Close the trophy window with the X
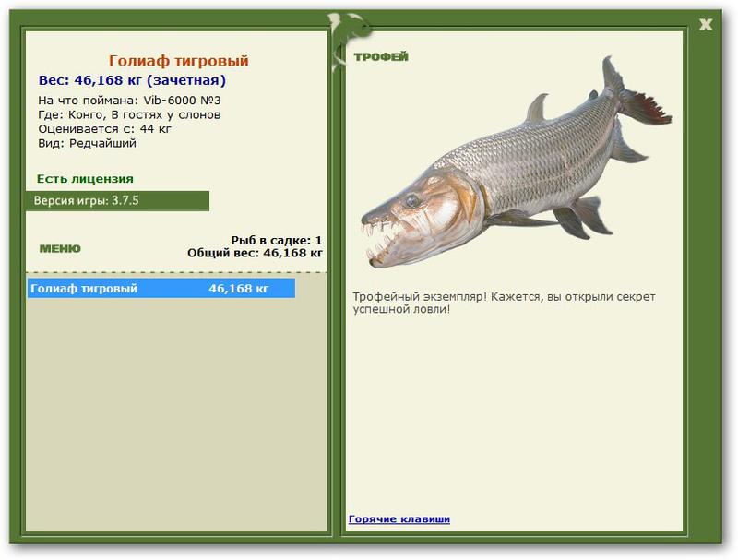This screenshot has width=738, height=560. click(705, 25)
